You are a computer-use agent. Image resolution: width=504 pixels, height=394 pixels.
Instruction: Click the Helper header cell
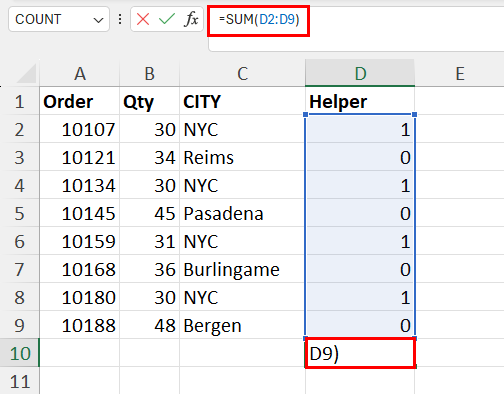(360, 101)
